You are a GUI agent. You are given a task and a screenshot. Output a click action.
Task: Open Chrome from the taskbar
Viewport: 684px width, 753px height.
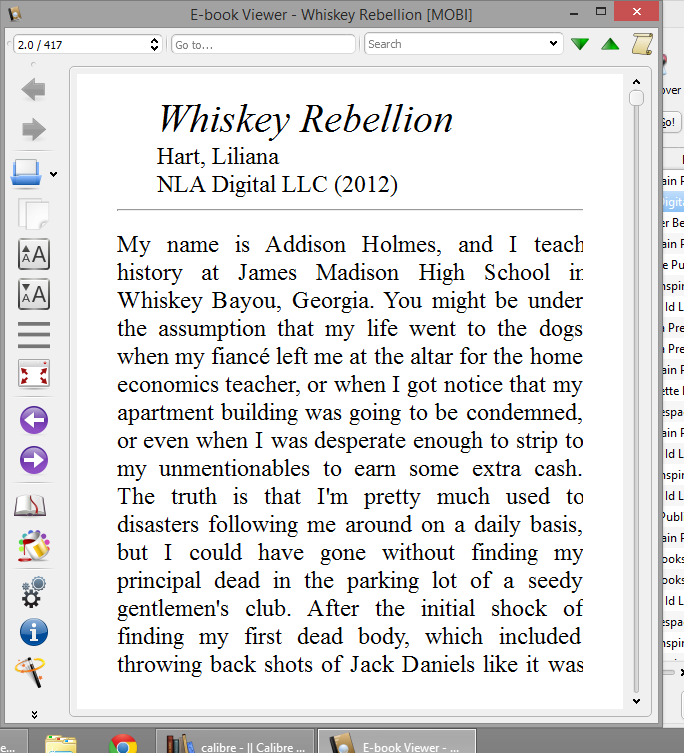coord(123,744)
